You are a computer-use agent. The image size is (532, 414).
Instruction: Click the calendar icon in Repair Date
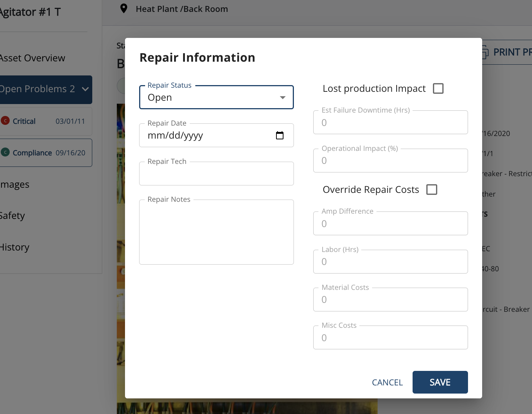(280, 135)
